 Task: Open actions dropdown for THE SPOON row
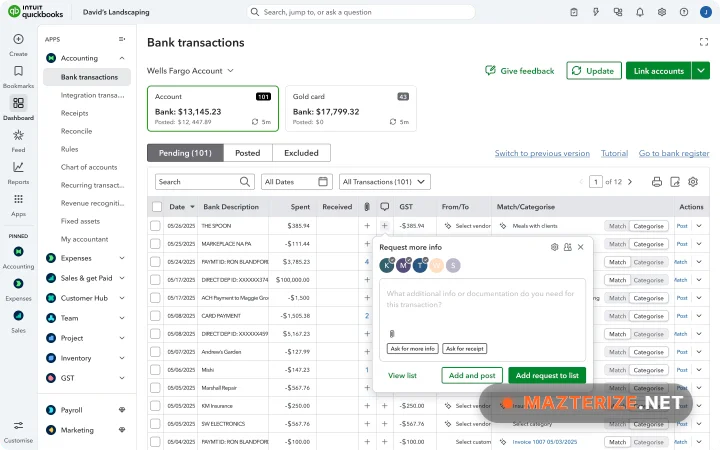tap(699, 225)
